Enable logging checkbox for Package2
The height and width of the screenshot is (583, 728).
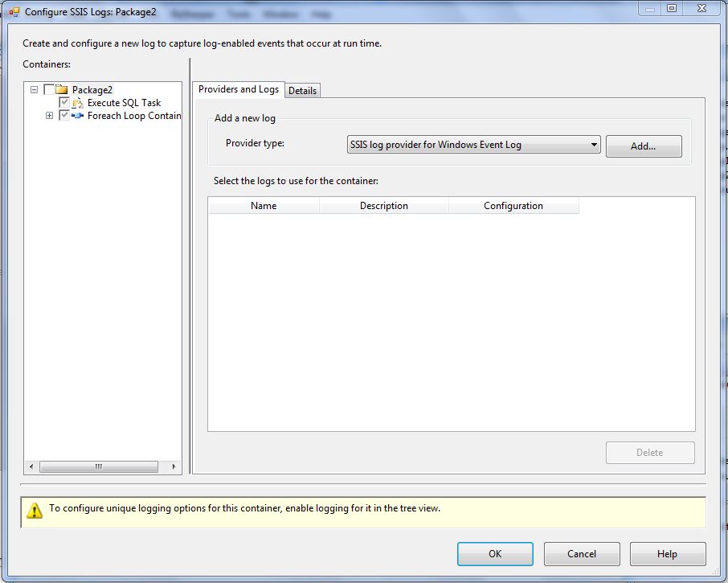tap(49, 90)
